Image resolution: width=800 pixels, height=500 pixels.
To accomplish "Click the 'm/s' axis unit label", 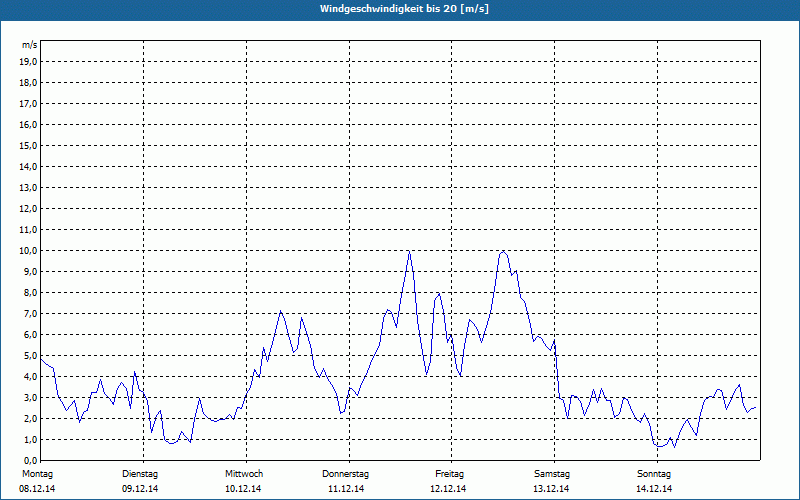I will pyautogui.click(x=30, y=45).
